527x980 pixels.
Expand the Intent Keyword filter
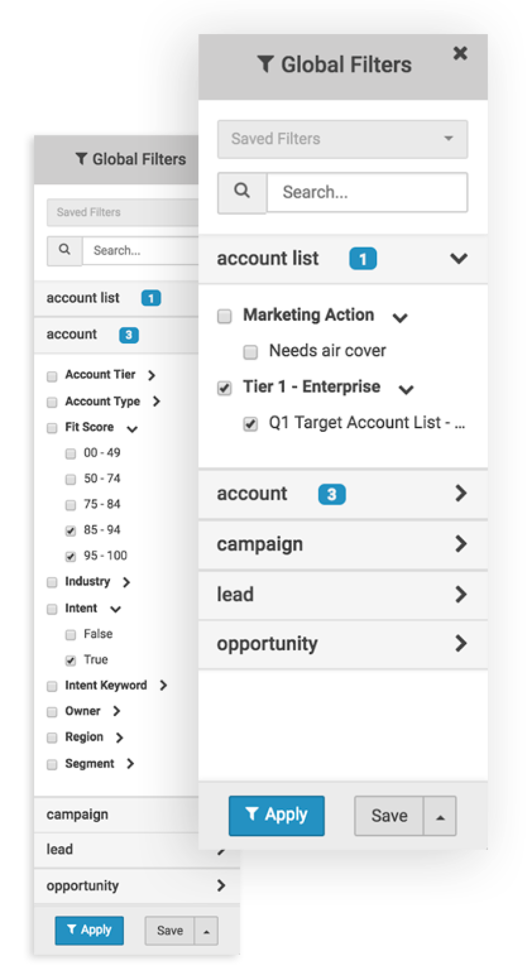(163, 685)
